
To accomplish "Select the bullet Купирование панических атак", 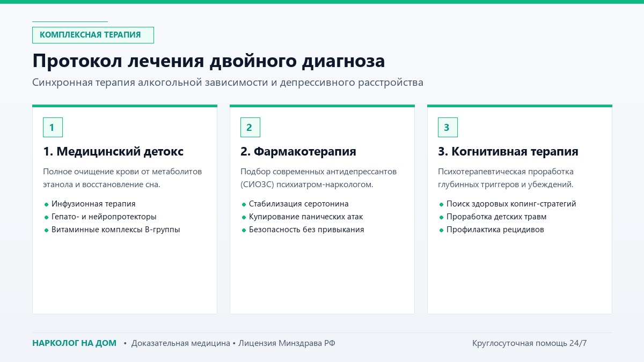I will click(306, 217).
